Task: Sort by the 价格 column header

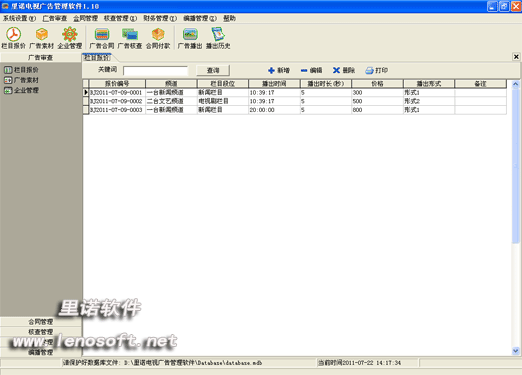Action: pos(377,84)
